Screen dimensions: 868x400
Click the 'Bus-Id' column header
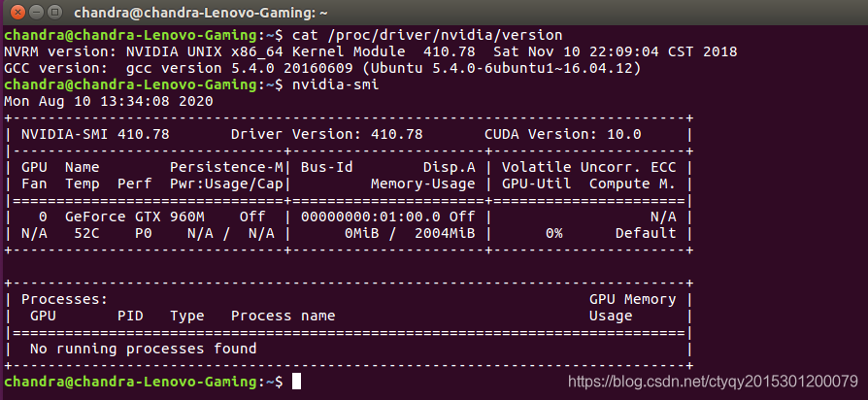pyautogui.click(x=326, y=167)
